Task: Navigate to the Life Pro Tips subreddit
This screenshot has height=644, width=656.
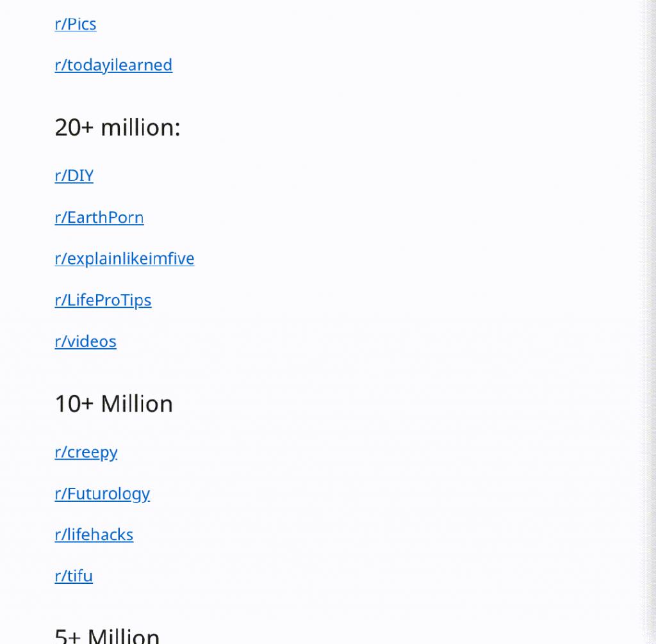Action: tap(103, 300)
